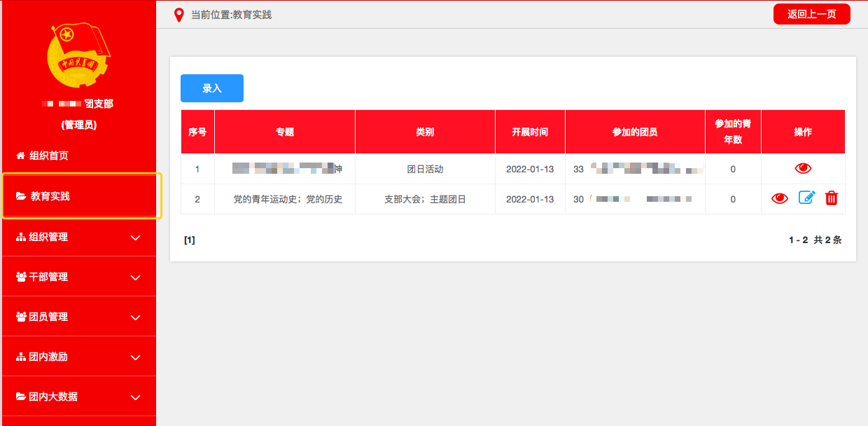The width and height of the screenshot is (868, 426).
Task: Expand the 组织管理 chevron
Action: (x=136, y=238)
